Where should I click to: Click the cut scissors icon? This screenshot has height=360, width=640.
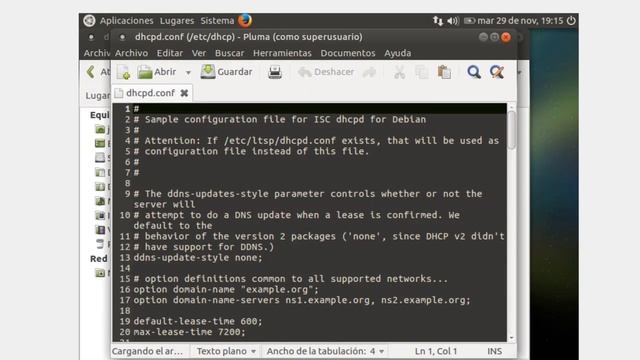(x=399, y=72)
